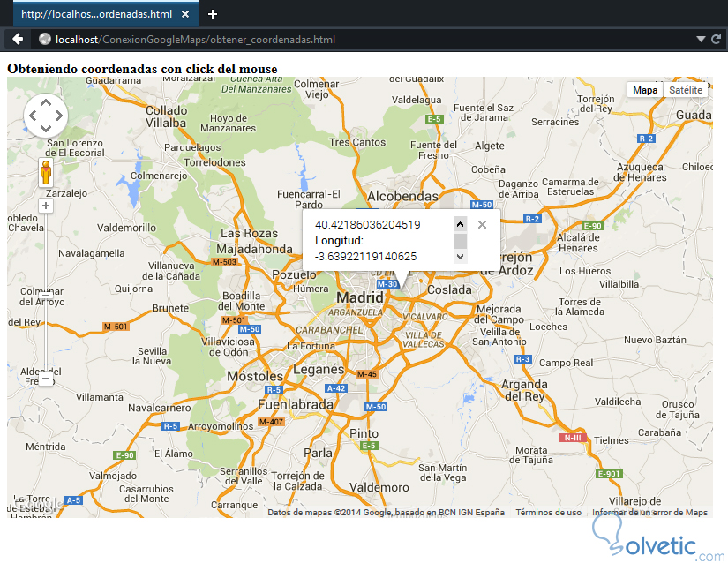Switch map type to Mapa

coord(645,90)
